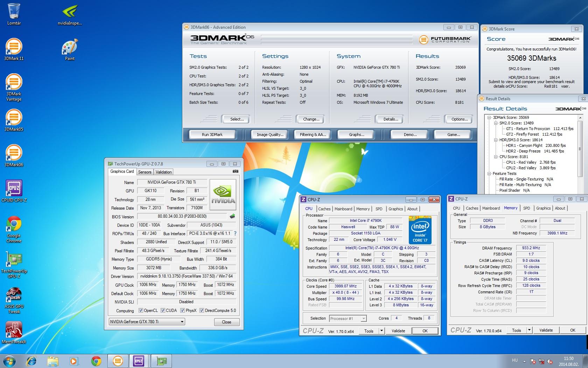Collapse the CPU Score: 8181 tree node
Image resolution: width=588 pixels, height=368 pixels.
pos(496,157)
